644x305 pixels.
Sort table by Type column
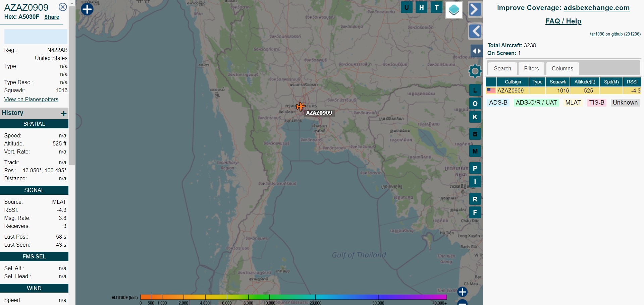point(537,82)
